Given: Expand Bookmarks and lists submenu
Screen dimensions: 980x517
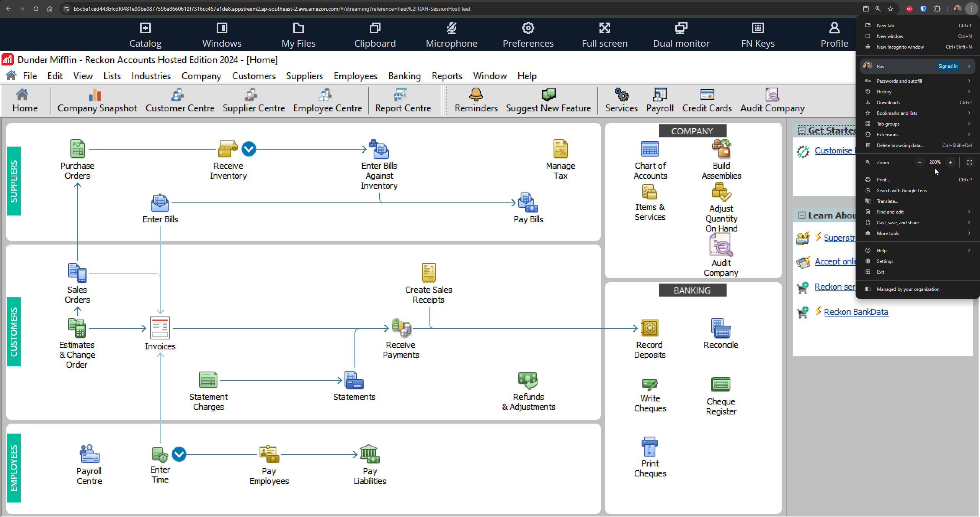Looking at the screenshot, I should [x=918, y=113].
